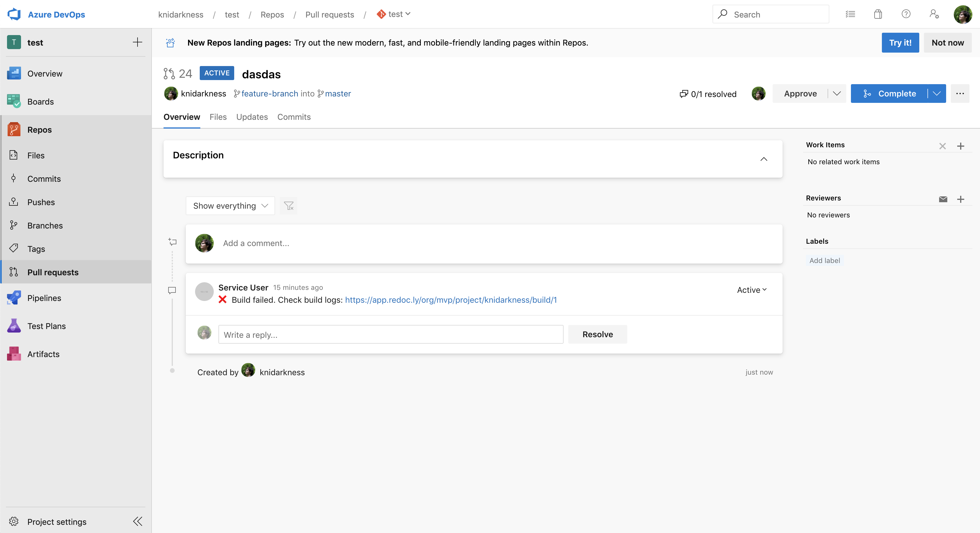
Task: Open the master branch link
Action: point(338,94)
